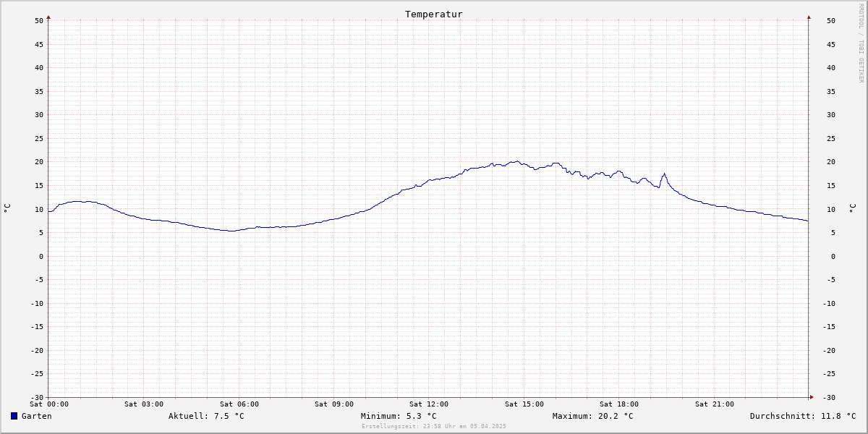Click the Temperatur chart title
The width and height of the screenshot is (868, 434).
pyautogui.click(x=434, y=14)
